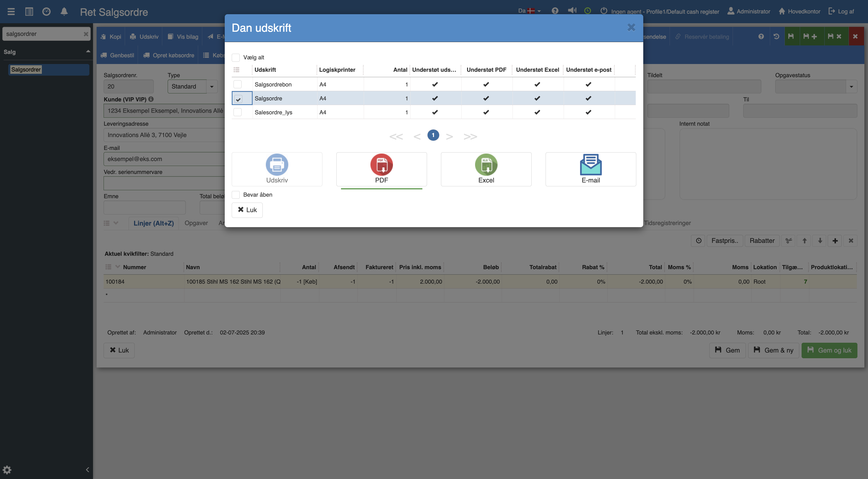Open the Type Standard dropdown
Image resolution: width=868 pixels, height=479 pixels.
coord(212,86)
